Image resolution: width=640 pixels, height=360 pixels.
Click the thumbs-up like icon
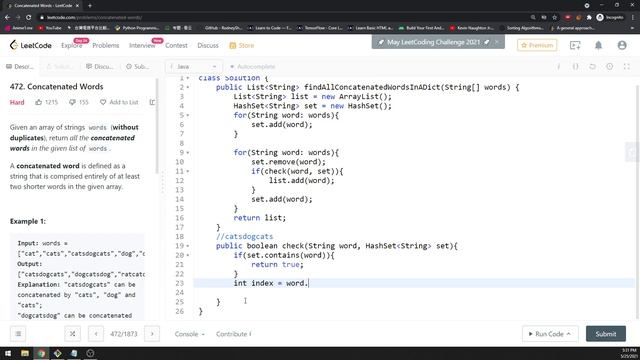click(39, 102)
